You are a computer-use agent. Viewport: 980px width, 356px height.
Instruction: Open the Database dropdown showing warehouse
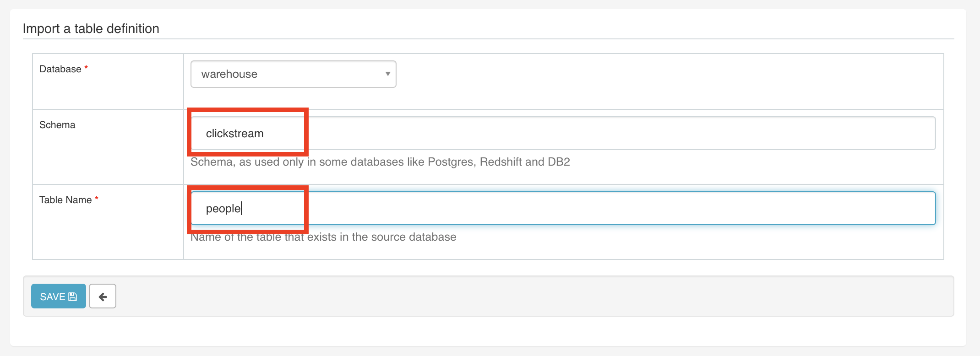[293, 74]
